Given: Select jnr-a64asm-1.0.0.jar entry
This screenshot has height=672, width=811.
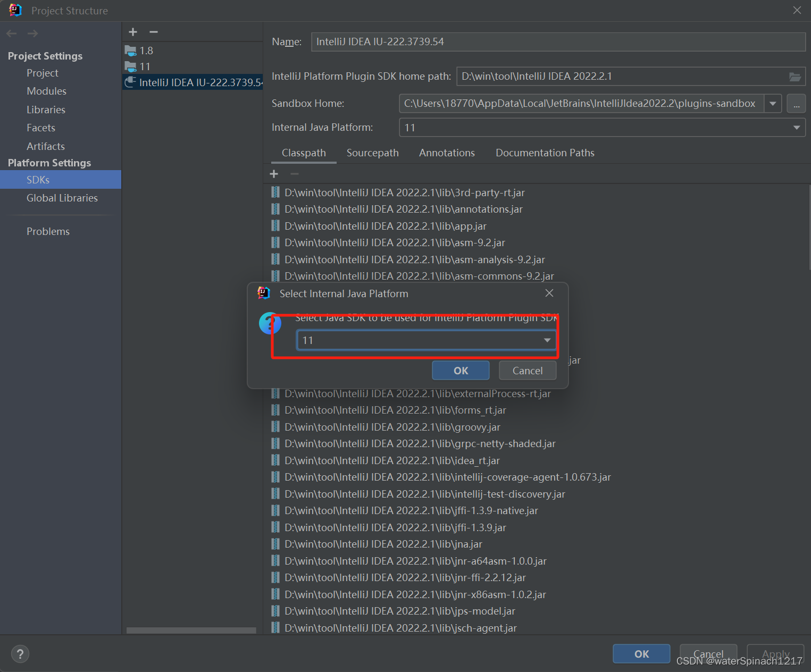Looking at the screenshot, I should (x=415, y=561).
